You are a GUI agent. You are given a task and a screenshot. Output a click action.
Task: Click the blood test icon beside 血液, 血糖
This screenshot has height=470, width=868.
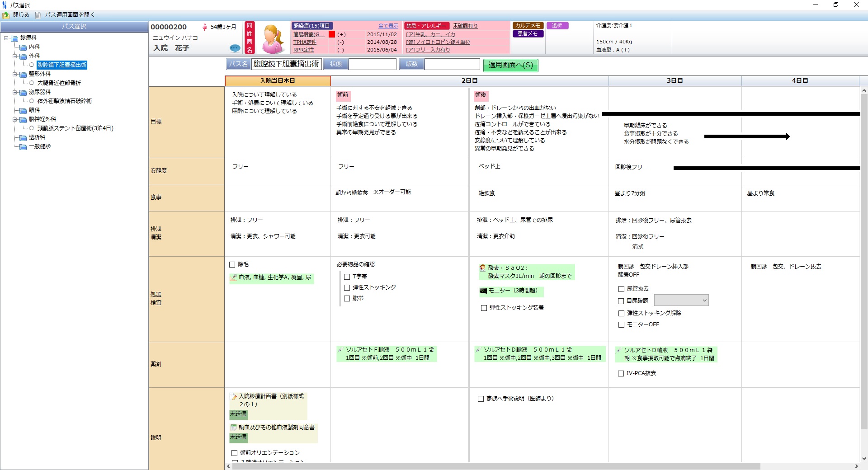233,277
